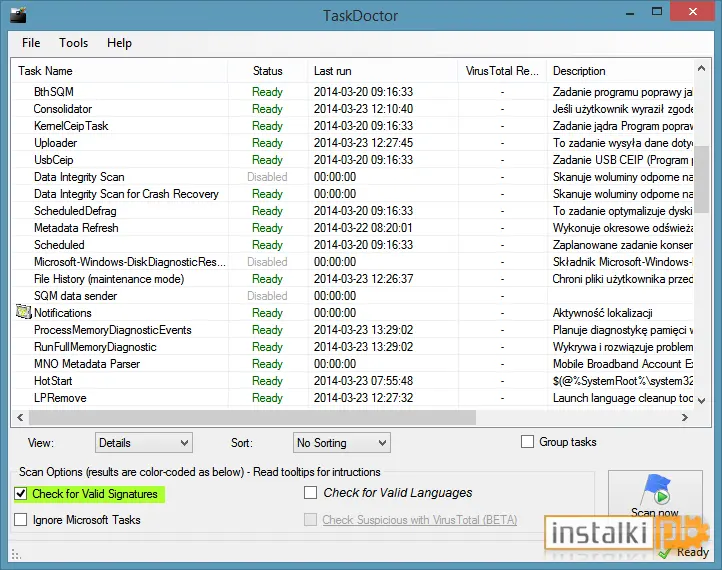722x570 pixels.
Task: Click Ready status of HotStart row
Action: tap(267, 381)
